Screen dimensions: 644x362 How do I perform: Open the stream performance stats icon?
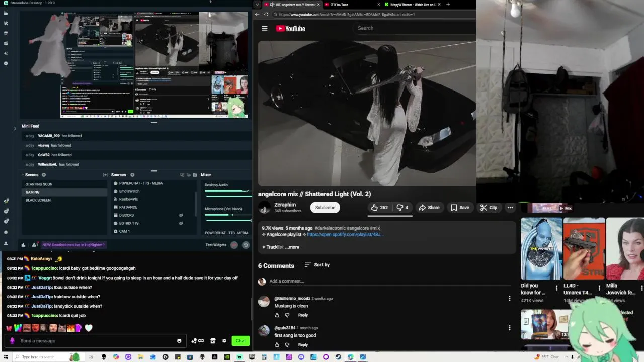pyautogui.click(x=23, y=245)
